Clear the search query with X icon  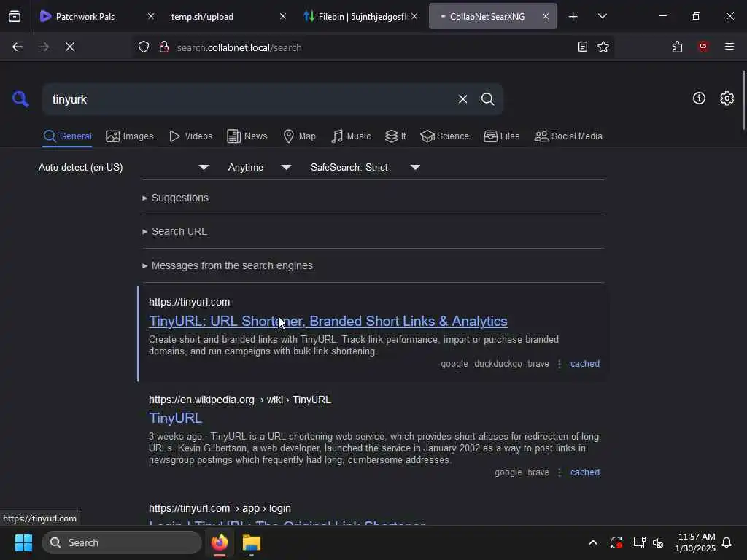pyautogui.click(x=462, y=99)
